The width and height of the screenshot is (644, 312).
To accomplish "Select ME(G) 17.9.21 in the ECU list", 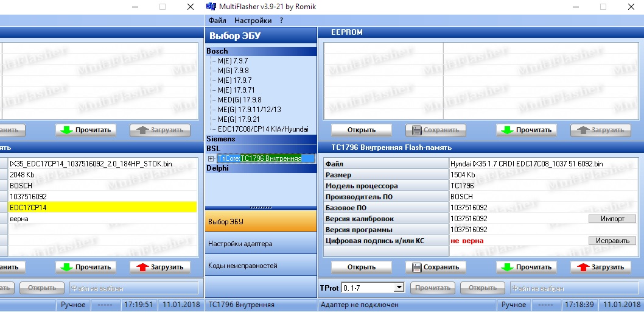I will pyautogui.click(x=239, y=119).
